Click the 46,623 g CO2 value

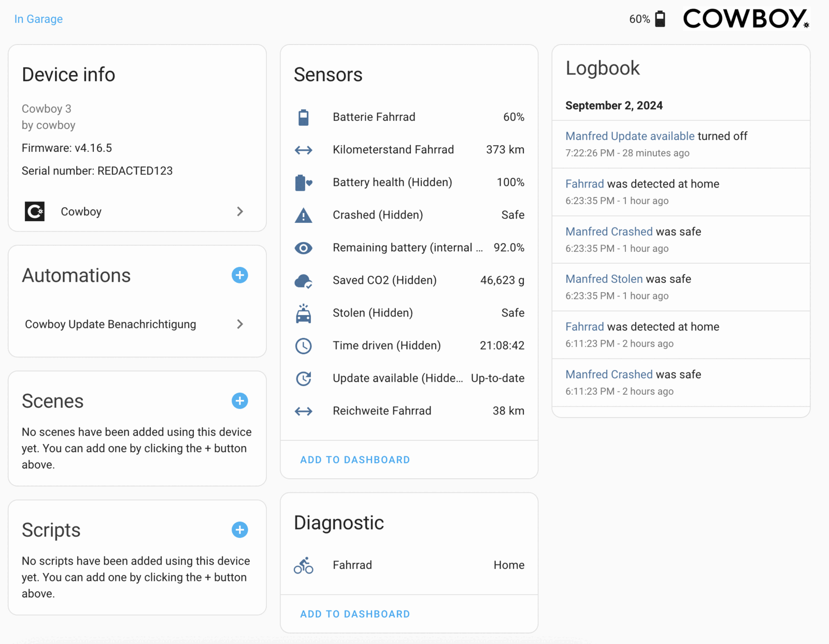click(502, 280)
